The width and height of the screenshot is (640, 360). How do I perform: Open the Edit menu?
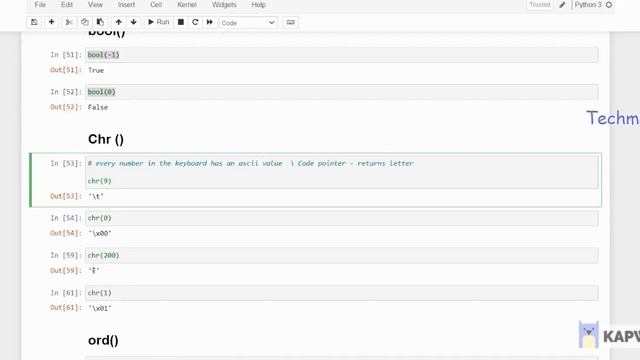[x=67, y=5]
